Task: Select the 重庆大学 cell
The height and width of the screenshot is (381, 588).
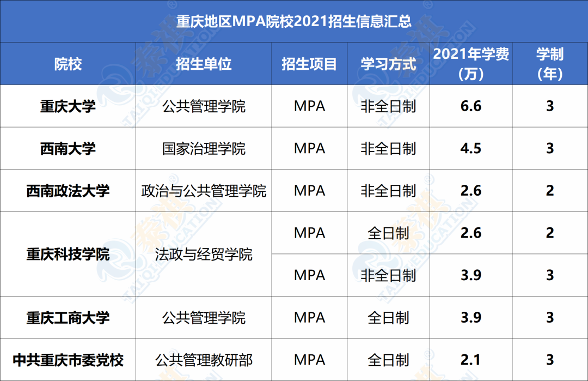Action: tap(68, 106)
